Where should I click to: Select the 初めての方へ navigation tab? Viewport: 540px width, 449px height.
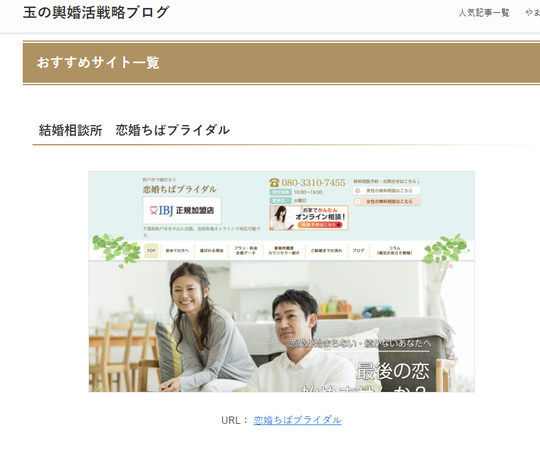[x=177, y=251]
